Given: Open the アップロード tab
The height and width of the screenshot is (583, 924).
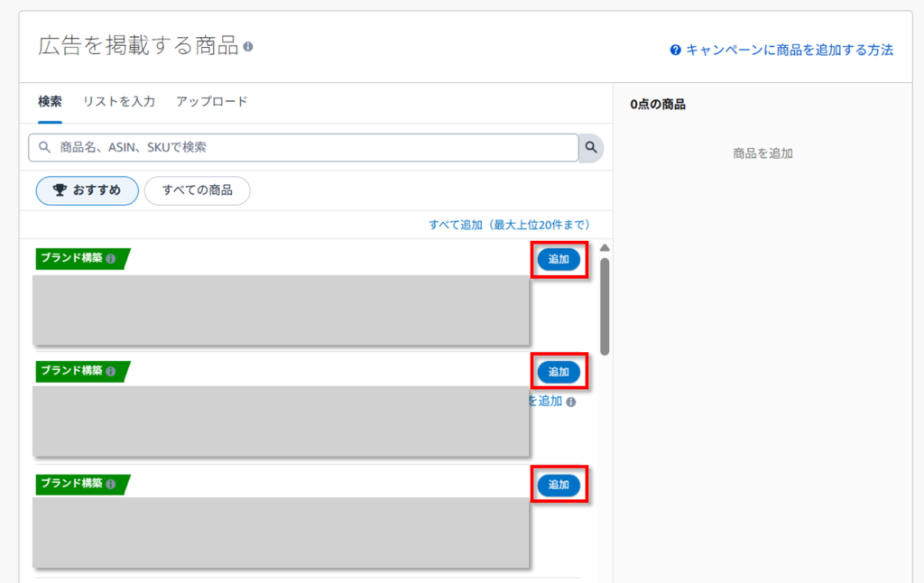Looking at the screenshot, I should pos(211,102).
